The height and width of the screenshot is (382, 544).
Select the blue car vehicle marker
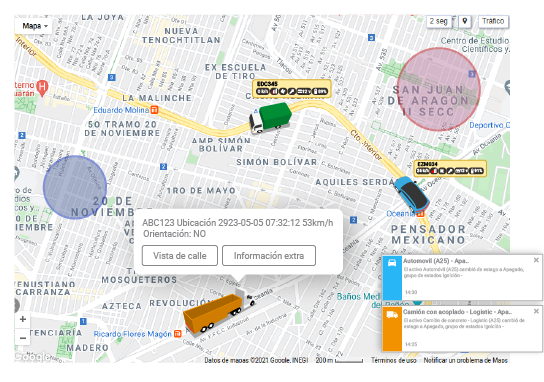[x=412, y=195]
